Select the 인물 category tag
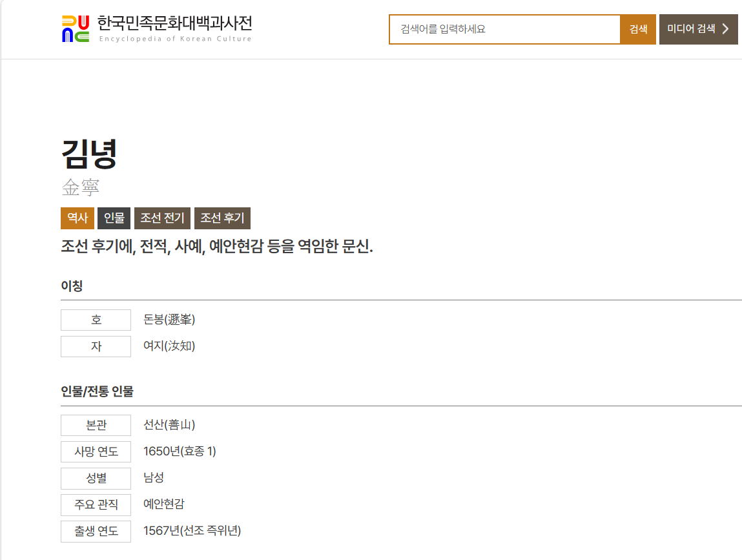 (114, 218)
